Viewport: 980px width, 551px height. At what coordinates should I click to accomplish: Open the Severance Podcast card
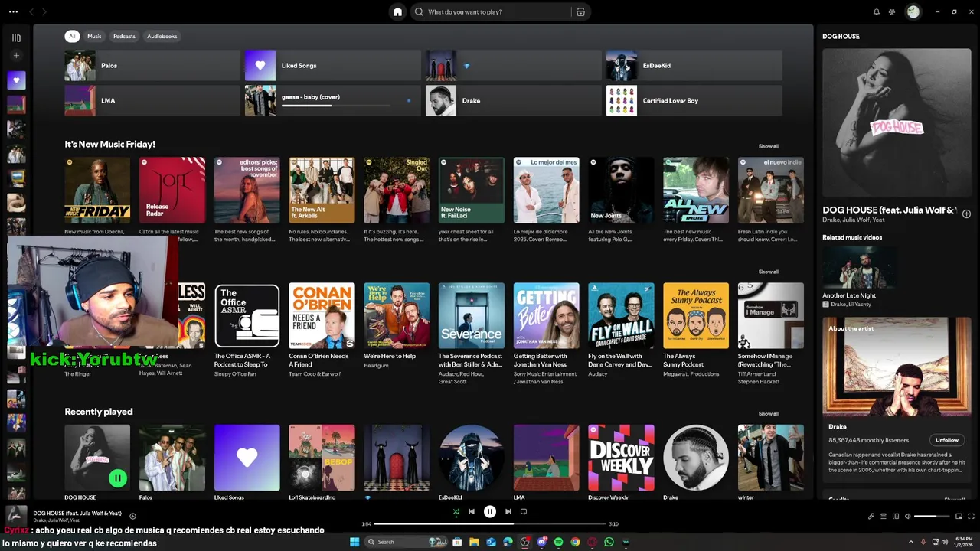tap(472, 334)
